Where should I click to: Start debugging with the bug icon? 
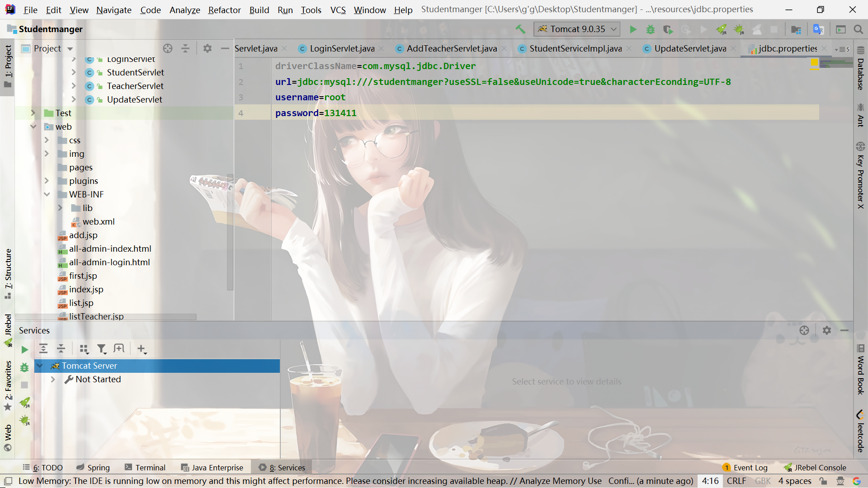(650, 29)
